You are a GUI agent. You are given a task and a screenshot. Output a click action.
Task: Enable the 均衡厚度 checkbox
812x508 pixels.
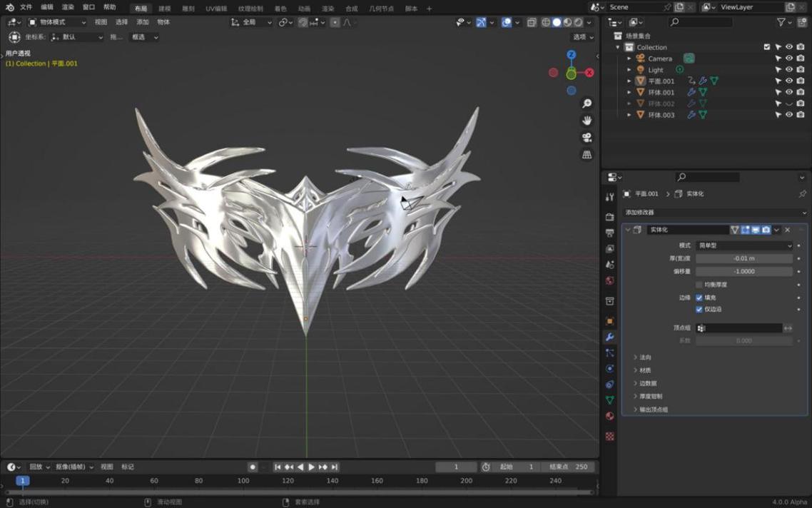coord(699,285)
